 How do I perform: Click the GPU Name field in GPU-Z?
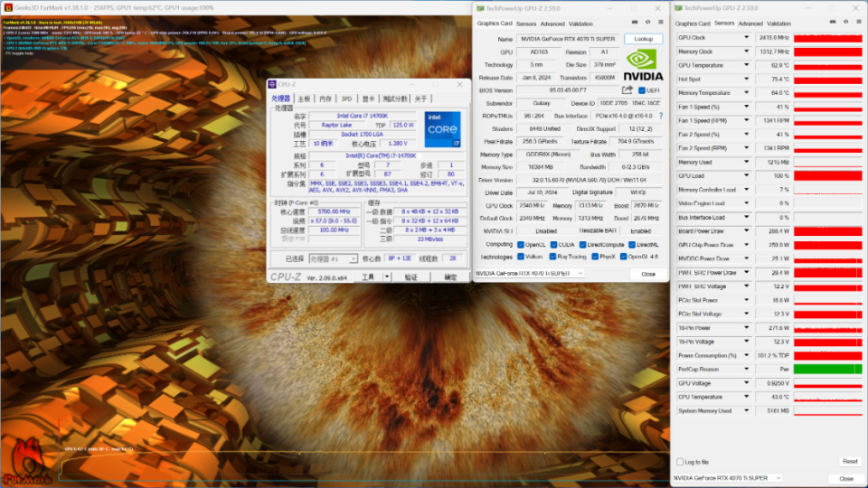tap(568, 39)
